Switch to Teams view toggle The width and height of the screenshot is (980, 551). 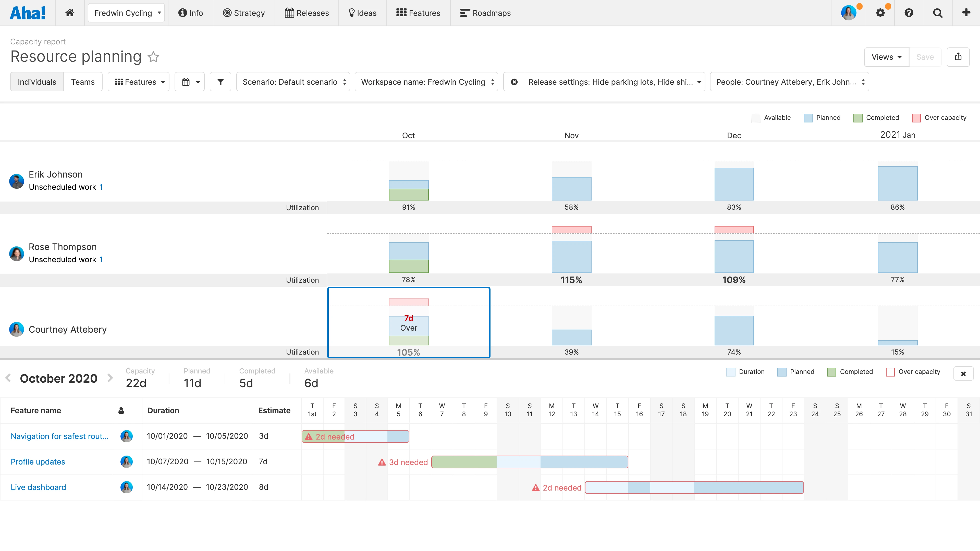coord(82,82)
